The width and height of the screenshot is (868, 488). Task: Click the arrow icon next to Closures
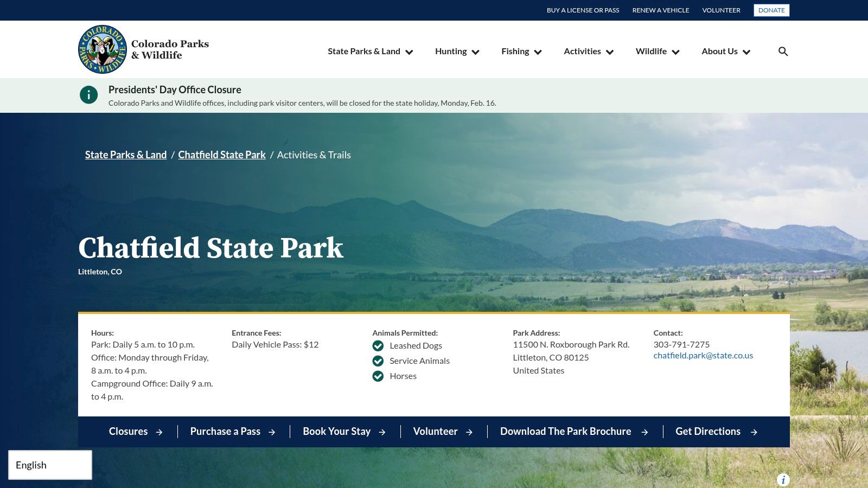[159, 432]
